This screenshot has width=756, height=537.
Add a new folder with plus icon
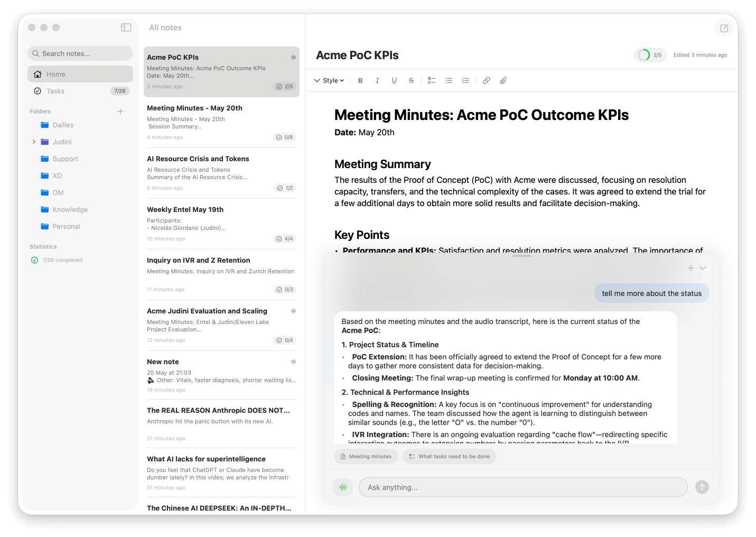tap(120, 112)
